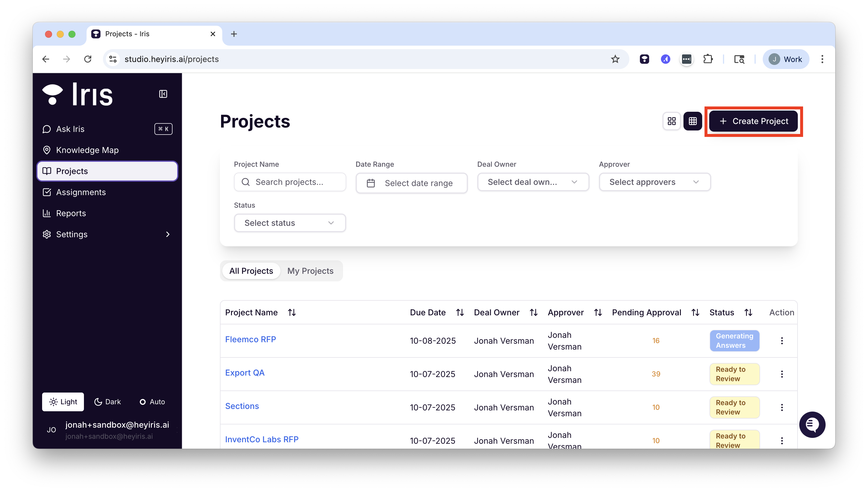Switch to My Projects tab
Screen dimensions: 868x492
(x=310, y=271)
